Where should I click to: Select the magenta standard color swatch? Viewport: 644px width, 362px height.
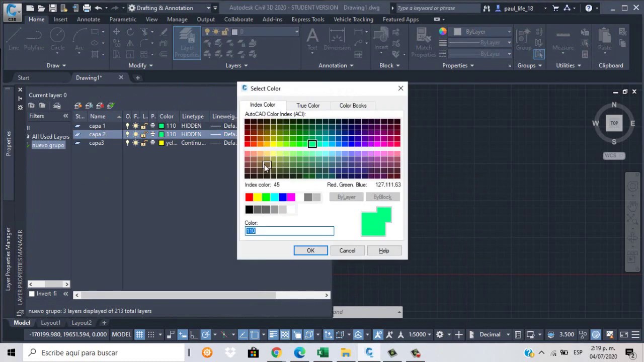(291, 197)
